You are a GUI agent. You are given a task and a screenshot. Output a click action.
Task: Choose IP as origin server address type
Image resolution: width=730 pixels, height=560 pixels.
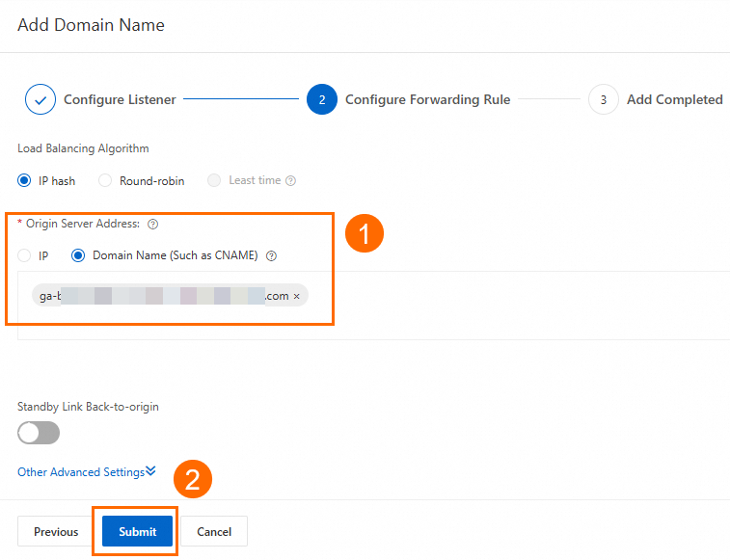pos(25,255)
